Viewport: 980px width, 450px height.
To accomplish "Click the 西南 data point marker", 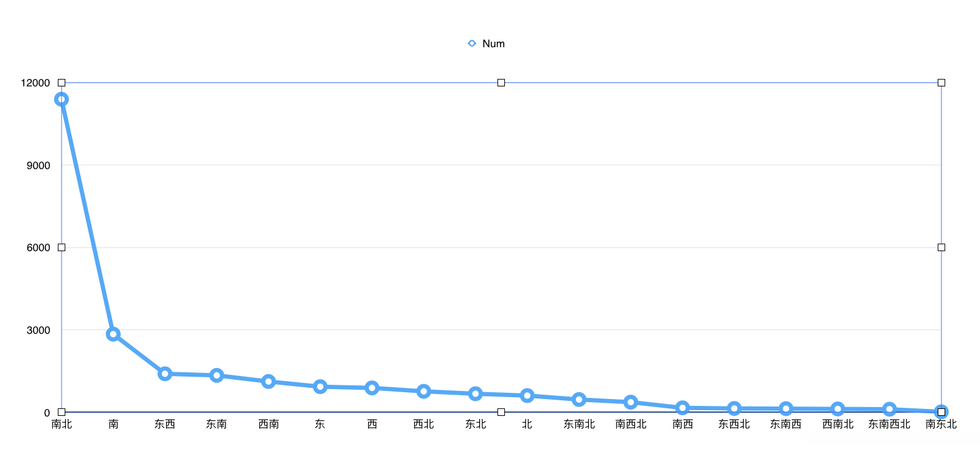I will tap(269, 382).
